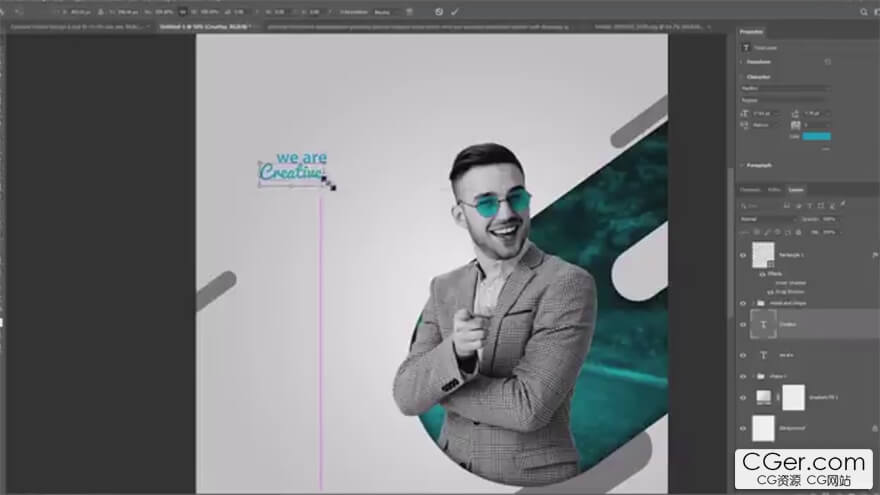Hide the Rectangle 1 layer
This screenshot has height=495, width=880.
742,255
